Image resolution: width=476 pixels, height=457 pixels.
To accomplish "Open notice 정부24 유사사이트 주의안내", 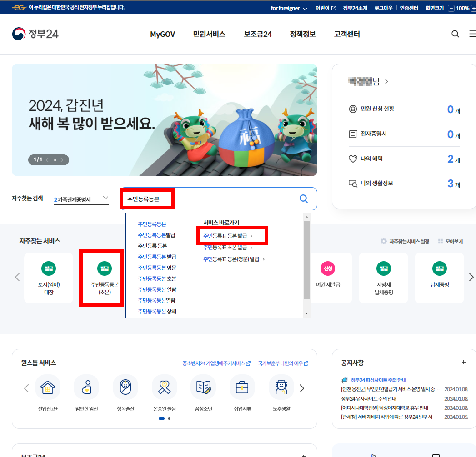I will click(369, 398).
